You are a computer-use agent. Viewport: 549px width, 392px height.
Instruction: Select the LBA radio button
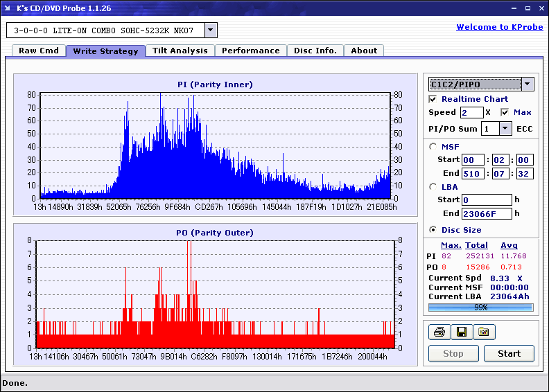pos(433,187)
